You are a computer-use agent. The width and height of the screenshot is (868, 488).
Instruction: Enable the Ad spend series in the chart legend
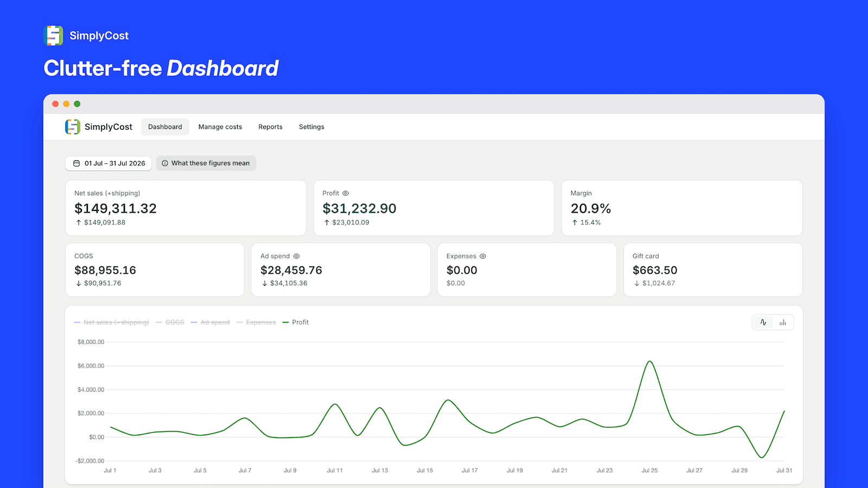210,322
